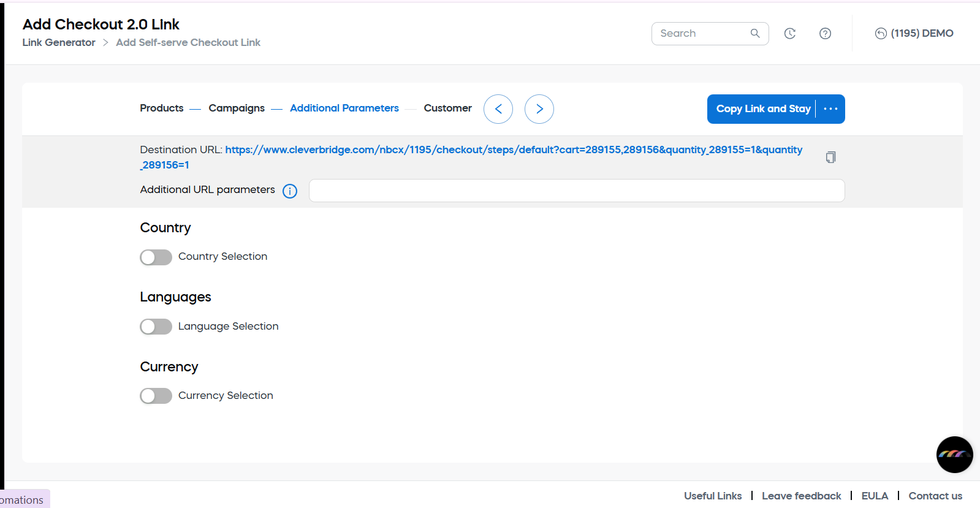Open the Leave feedback footer link
Viewport: 980px width, 508px height.
(x=801, y=496)
